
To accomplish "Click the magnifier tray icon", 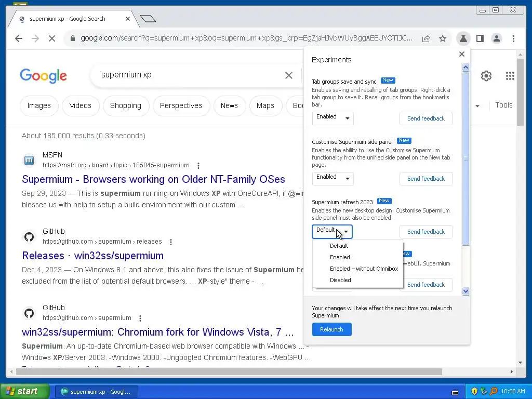I will coord(494,392).
